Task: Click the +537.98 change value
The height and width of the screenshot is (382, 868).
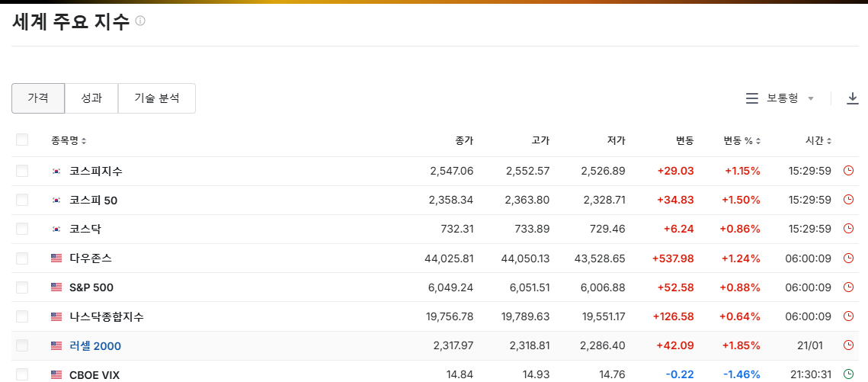Action: [673, 258]
